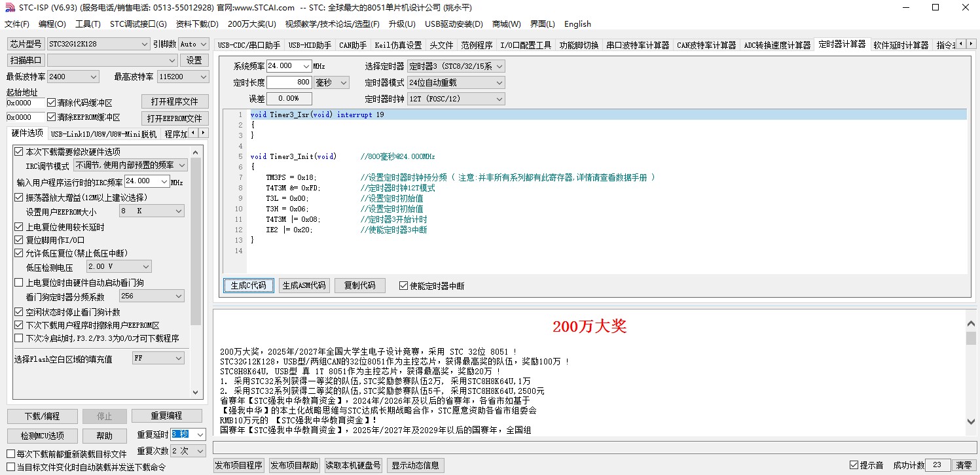
Task: Toggle 本次下载需要修改硬件选项 checkbox
Action: tap(19, 152)
